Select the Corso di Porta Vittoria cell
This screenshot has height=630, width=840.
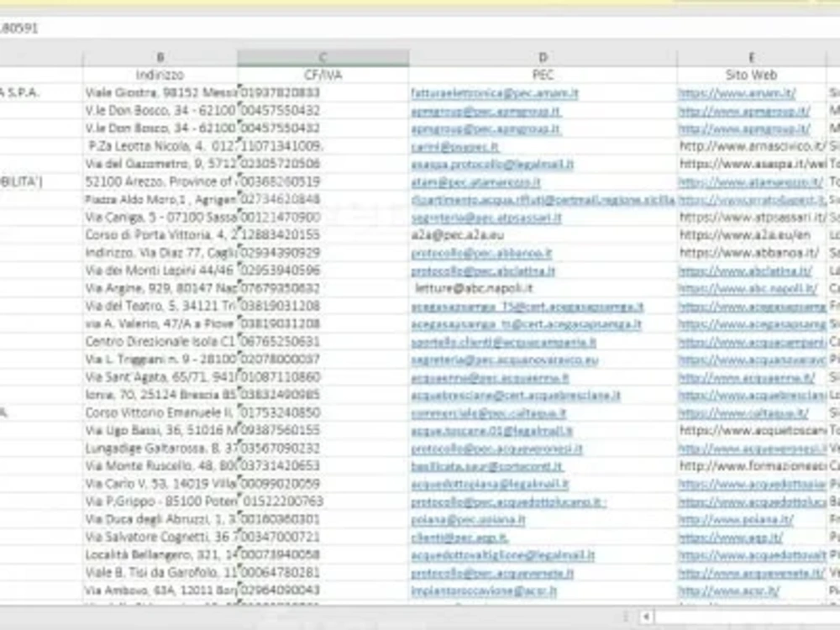(160, 234)
